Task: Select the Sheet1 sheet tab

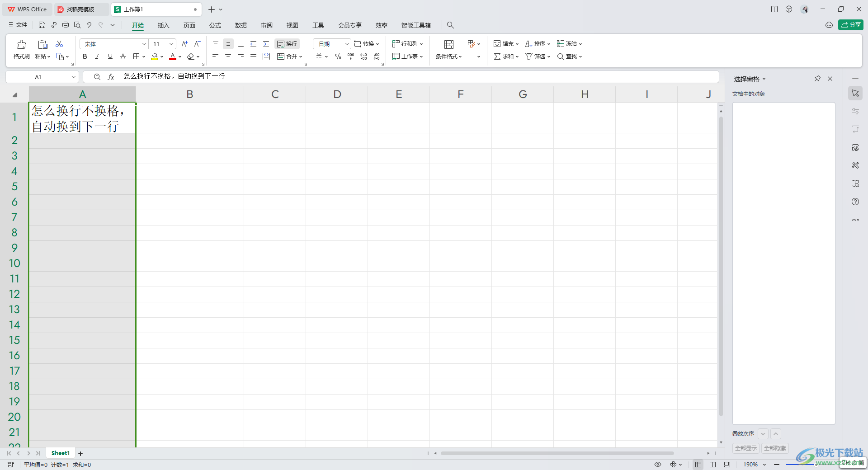Action: (x=61, y=453)
